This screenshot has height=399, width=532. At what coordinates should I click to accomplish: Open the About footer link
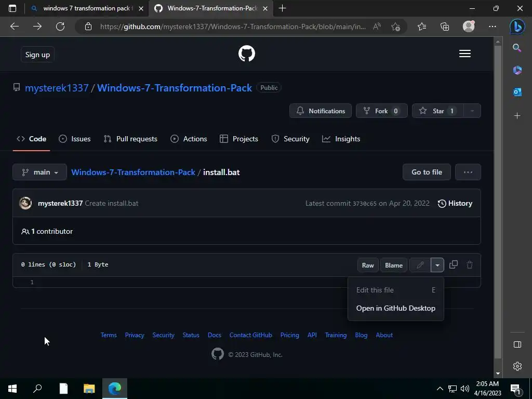[x=384, y=335]
